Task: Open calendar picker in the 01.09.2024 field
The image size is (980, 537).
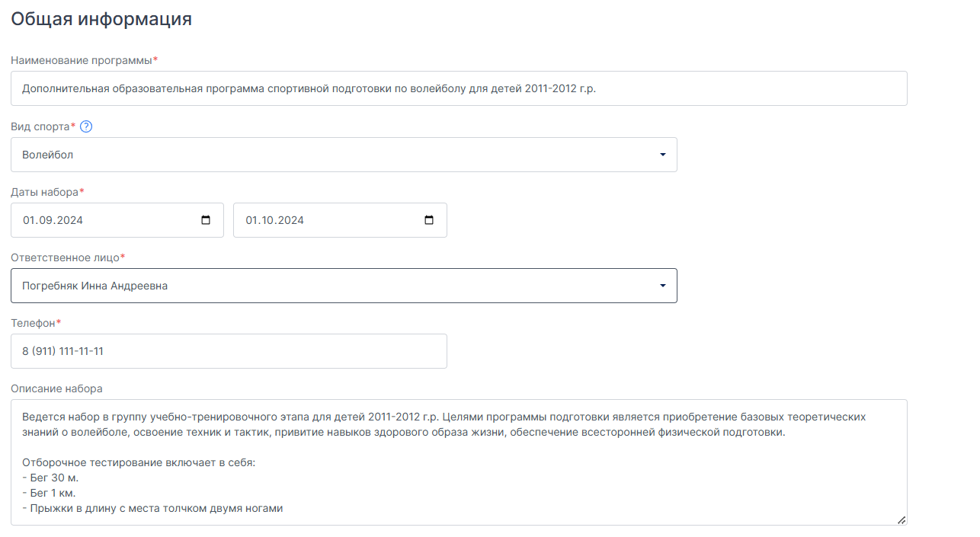Action: (x=206, y=220)
